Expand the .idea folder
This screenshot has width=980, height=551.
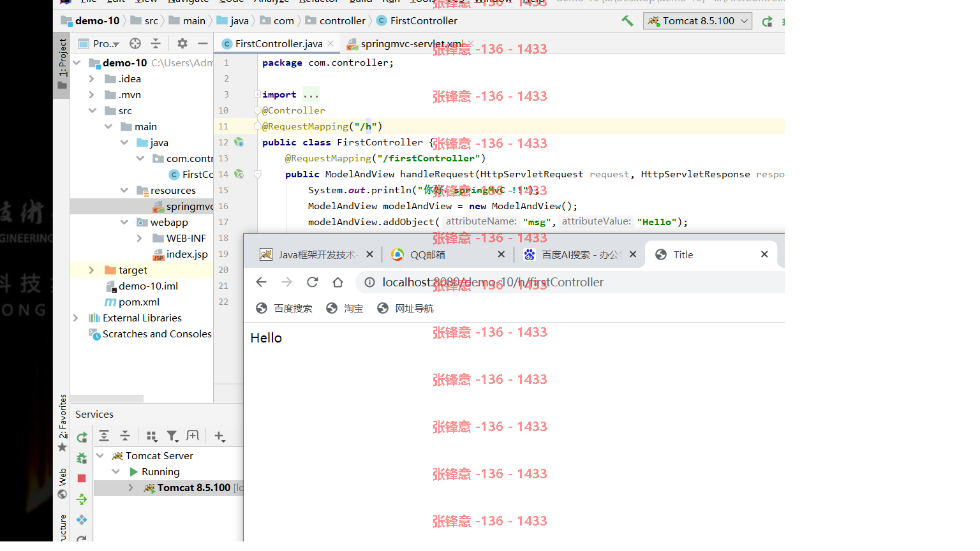92,78
